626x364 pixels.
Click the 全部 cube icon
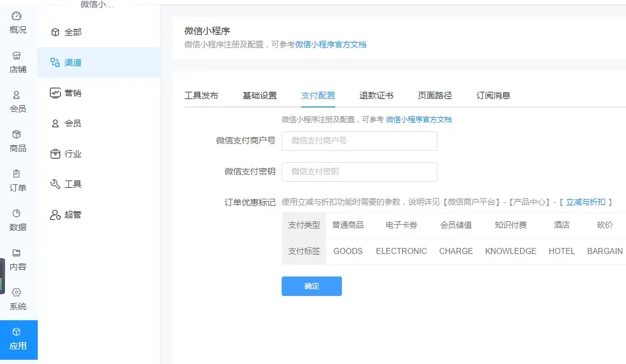pyautogui.click(x=55, y=32)
